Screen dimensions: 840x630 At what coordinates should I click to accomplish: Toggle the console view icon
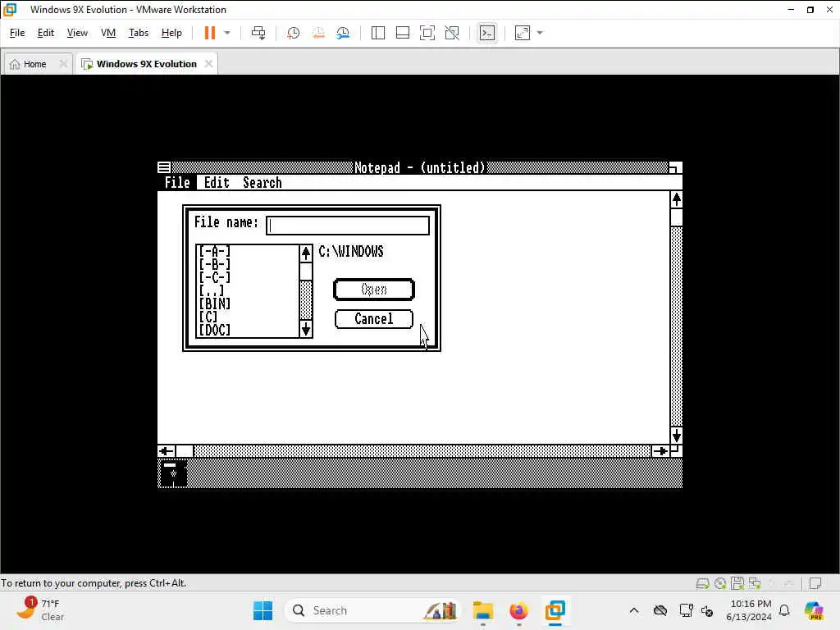pyautogui.click(x=487, y=33)
